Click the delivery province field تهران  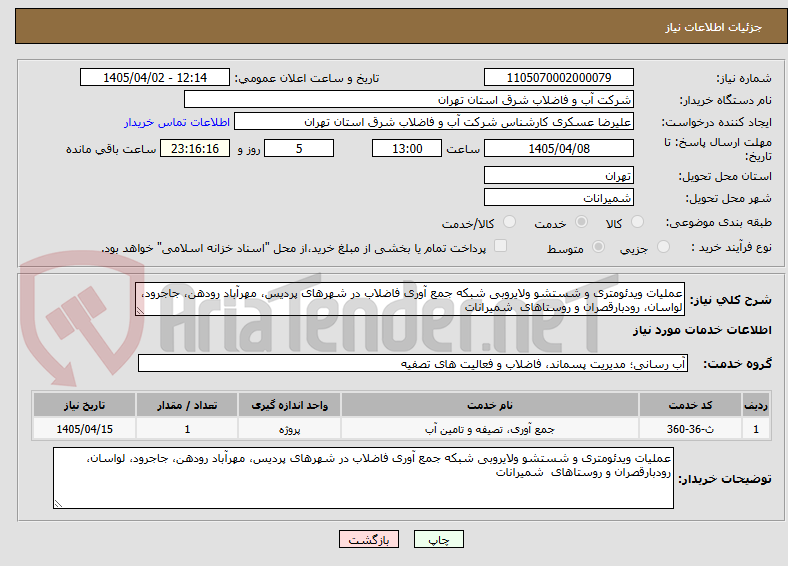click(x=558, y=175)
